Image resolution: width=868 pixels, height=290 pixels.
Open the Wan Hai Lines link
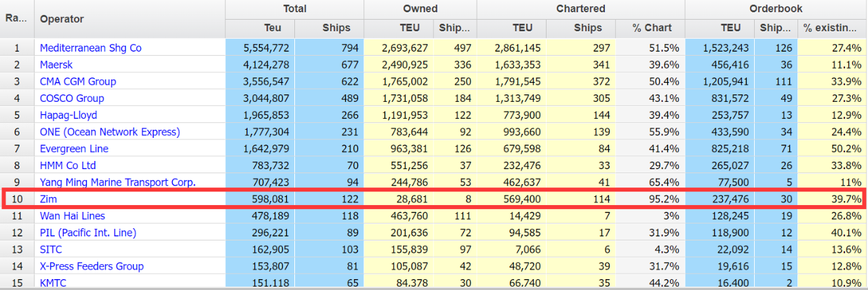point(73,216)
